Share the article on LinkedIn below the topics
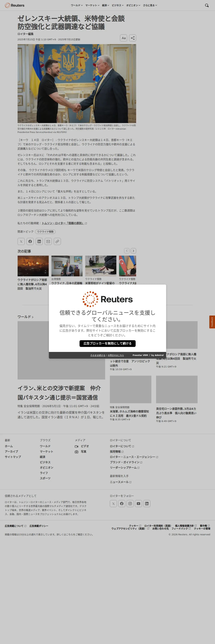215x644 pixels. click(x=39, y=241)
